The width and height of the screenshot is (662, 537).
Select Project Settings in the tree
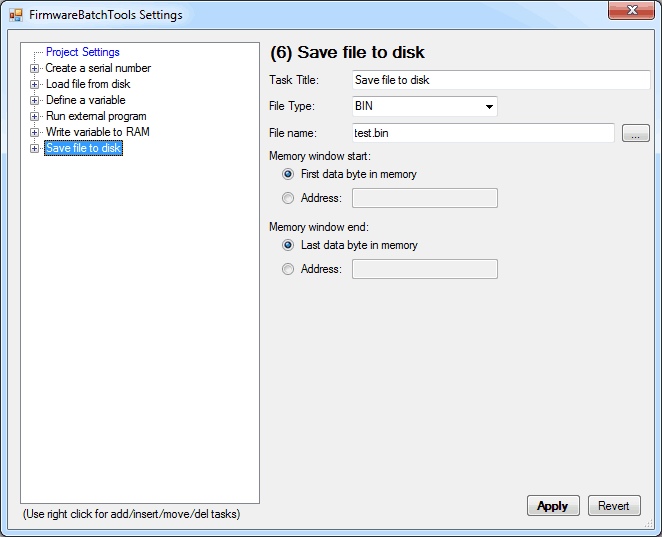click(82, 52)
